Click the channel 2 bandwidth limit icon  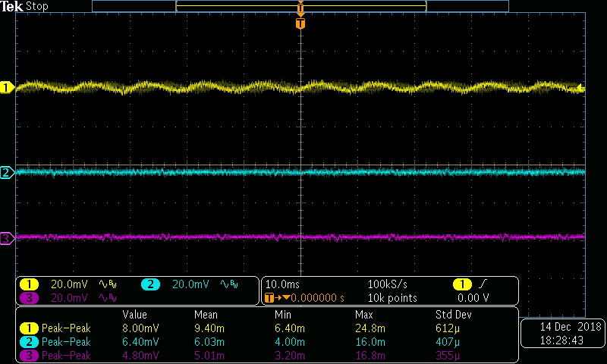228,284
